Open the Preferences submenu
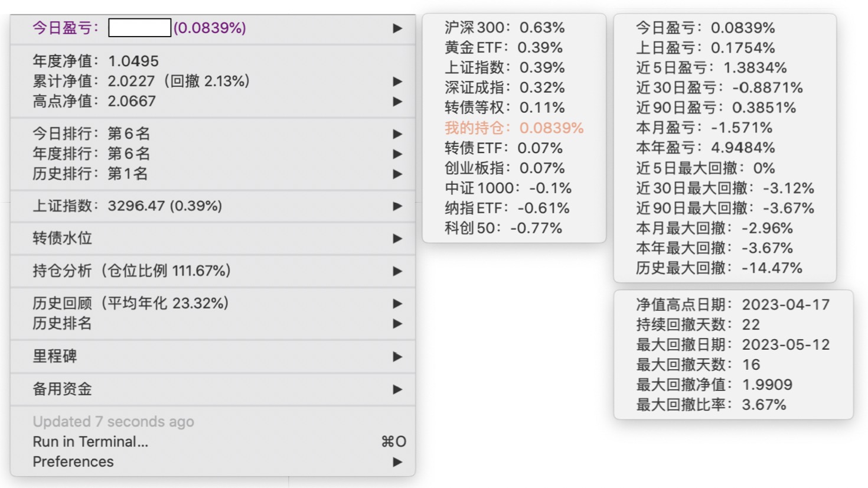The width and height of the screenshot is (868, 488). [73, 462]
